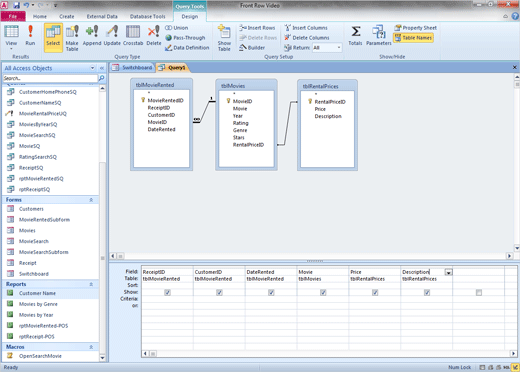Choose the Crosstab query icon

pos(133,36)
